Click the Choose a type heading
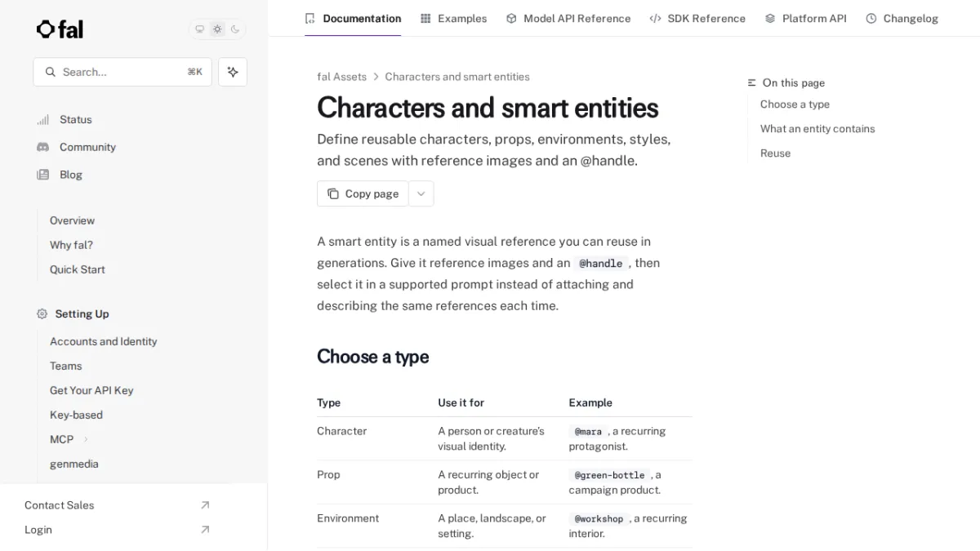 pyautogui.click(x=372, y=357)
